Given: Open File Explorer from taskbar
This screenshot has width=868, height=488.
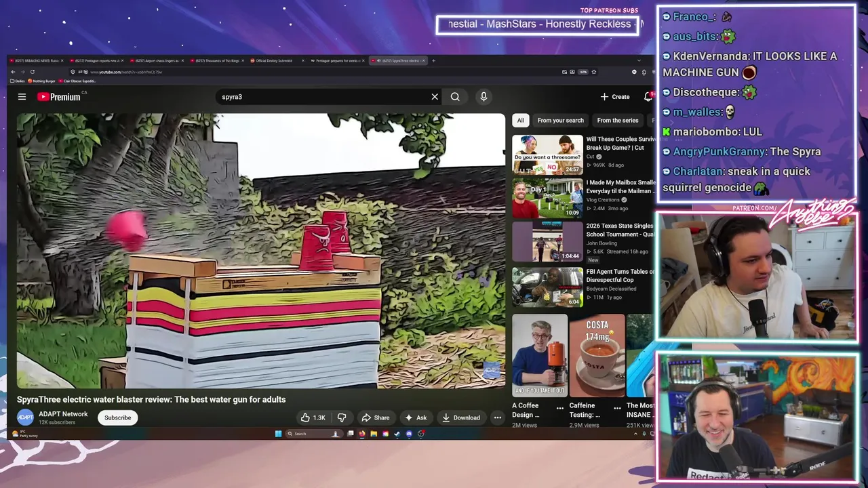Looking at the screenshot, I should 374,434.
